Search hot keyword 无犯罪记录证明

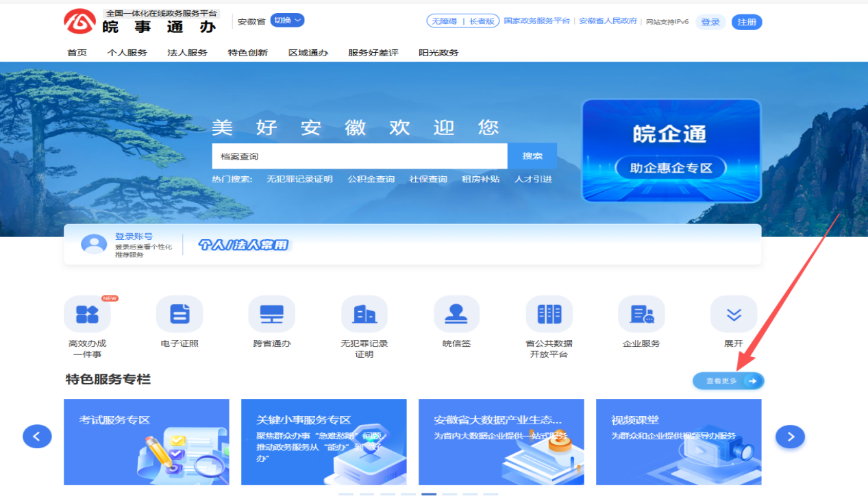coord(299,180)
